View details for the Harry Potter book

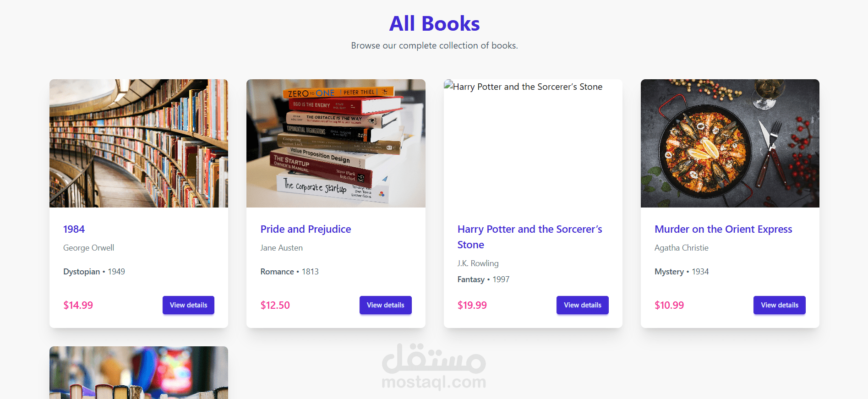click(x=583, y=305)
